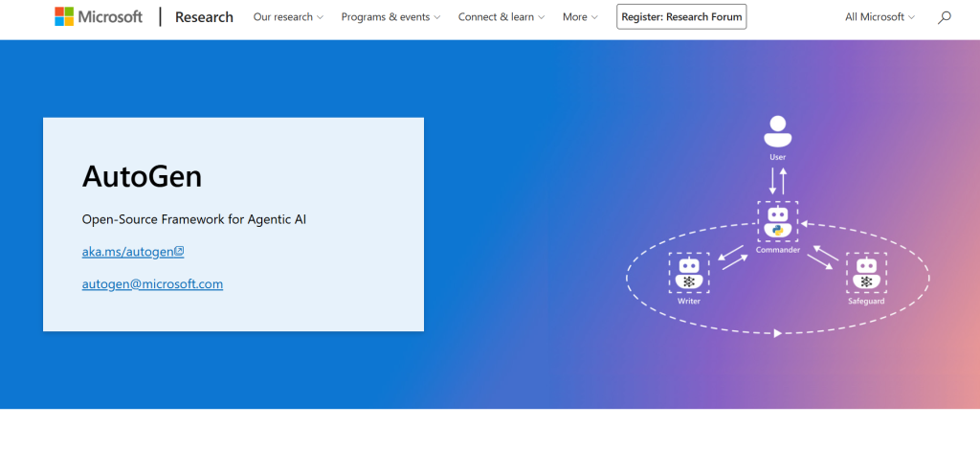
Task: Click the Microsoft logo
Action: click(x=99, y=17)
